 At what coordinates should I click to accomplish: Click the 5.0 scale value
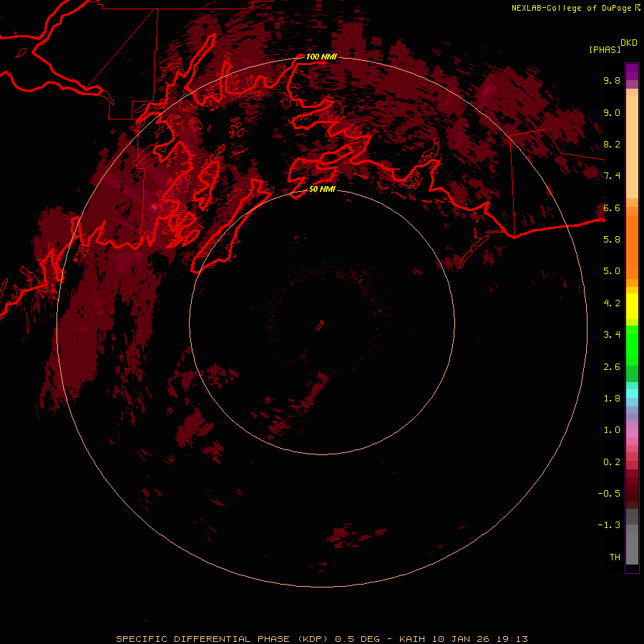[612, 271]
